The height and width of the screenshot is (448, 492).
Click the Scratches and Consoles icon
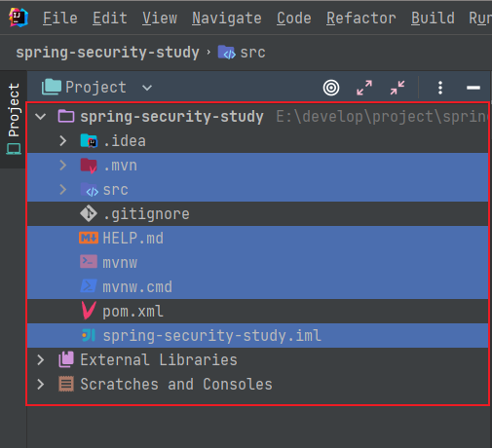point(66,384)
